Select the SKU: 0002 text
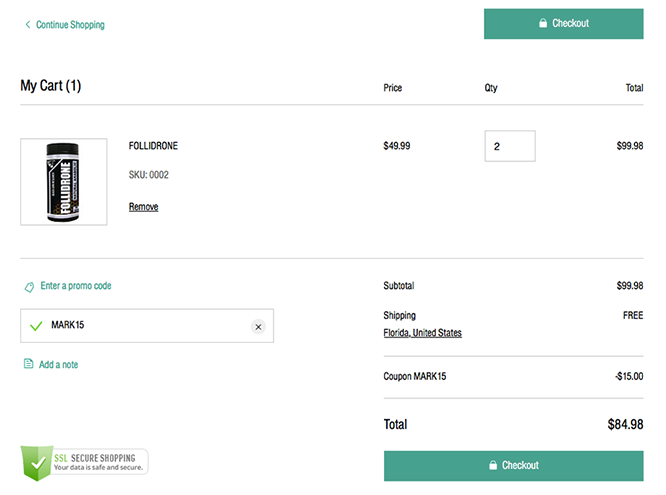Viewport: 666px width, 495px height. pos(149,175)
